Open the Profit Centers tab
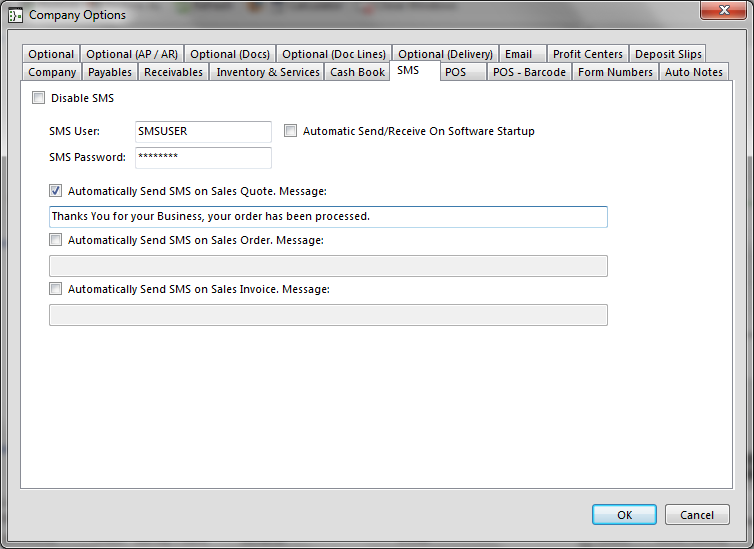 [588, 54]
